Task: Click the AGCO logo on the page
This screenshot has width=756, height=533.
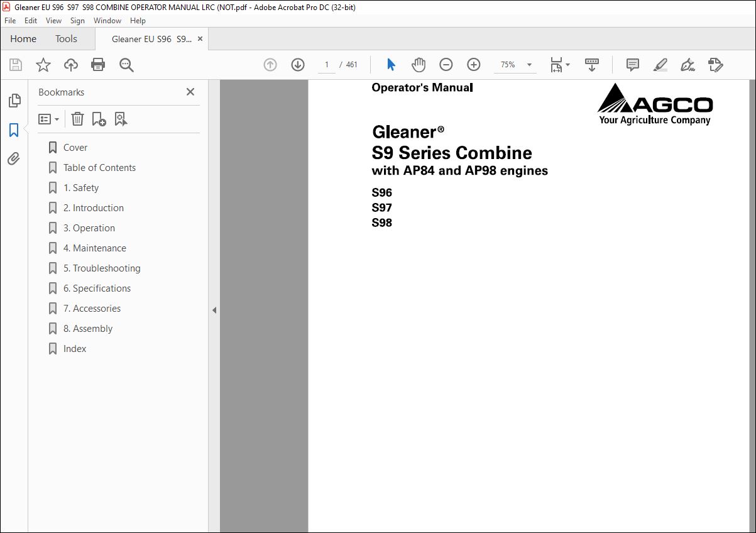Action: click(x=655, y=104)
